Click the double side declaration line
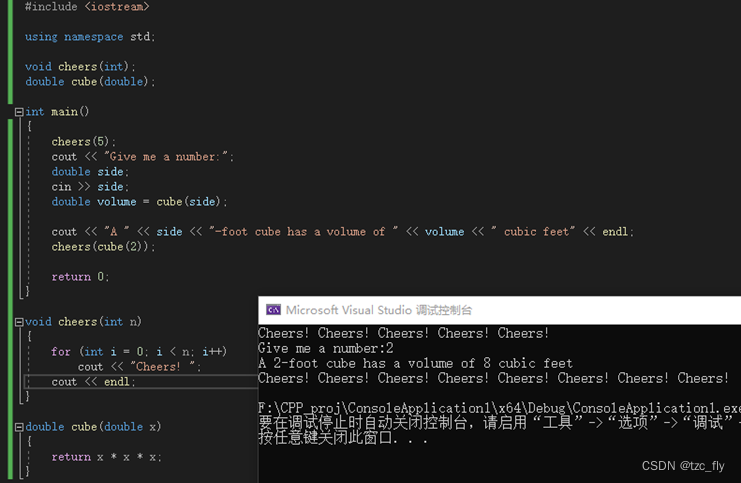741x483 pixels. click(90, 172)
